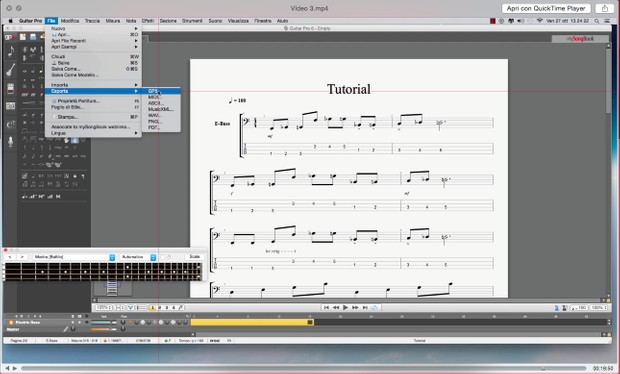
Task: Jump to the first bar with the skip-to-start button
Action: click(x=326, y=307)
